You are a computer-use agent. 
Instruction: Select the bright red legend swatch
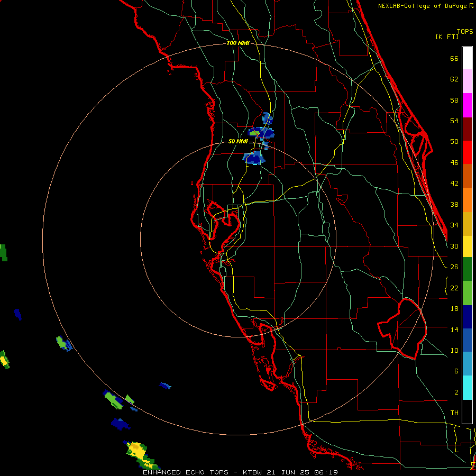467,152
